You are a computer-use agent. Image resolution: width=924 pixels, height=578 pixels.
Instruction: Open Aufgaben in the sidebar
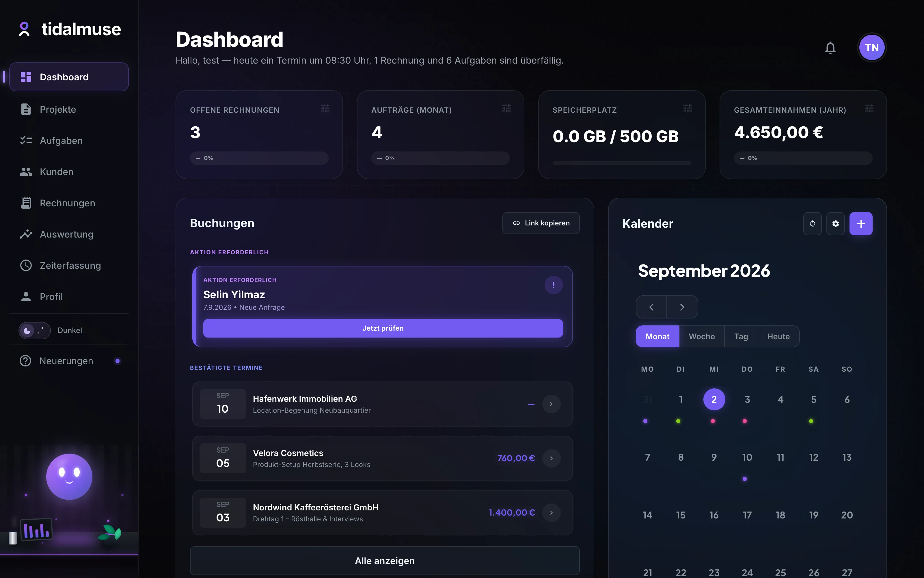(69, 141)
